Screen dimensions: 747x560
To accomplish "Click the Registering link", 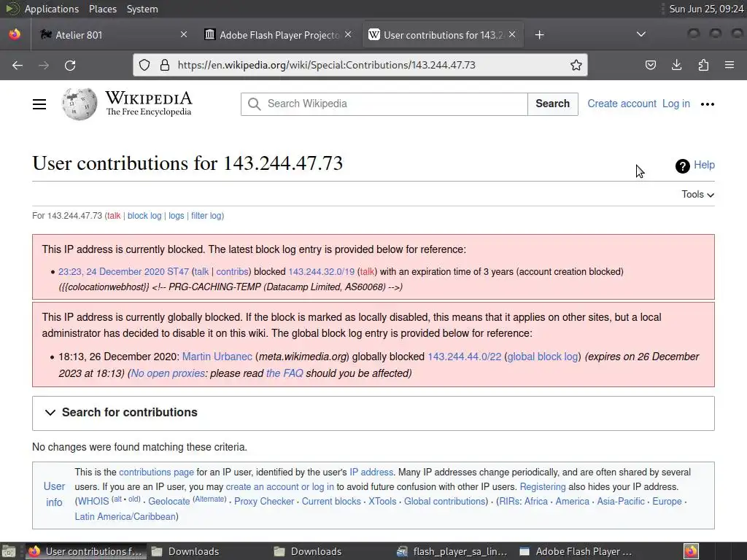I will click(543, 487).
